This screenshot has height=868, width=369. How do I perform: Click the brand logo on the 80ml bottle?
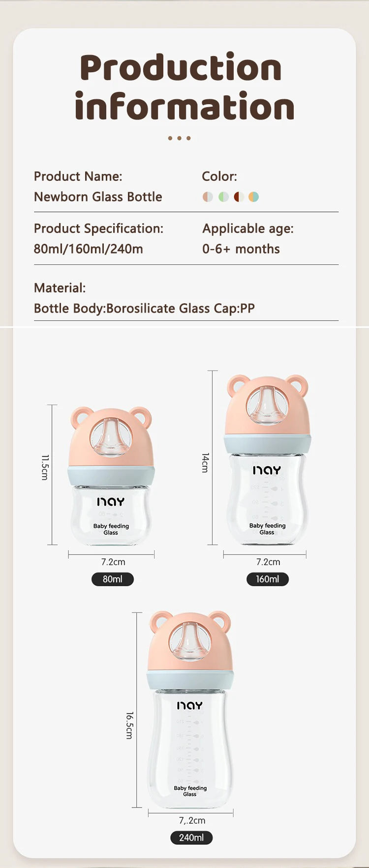pos(111,502)
